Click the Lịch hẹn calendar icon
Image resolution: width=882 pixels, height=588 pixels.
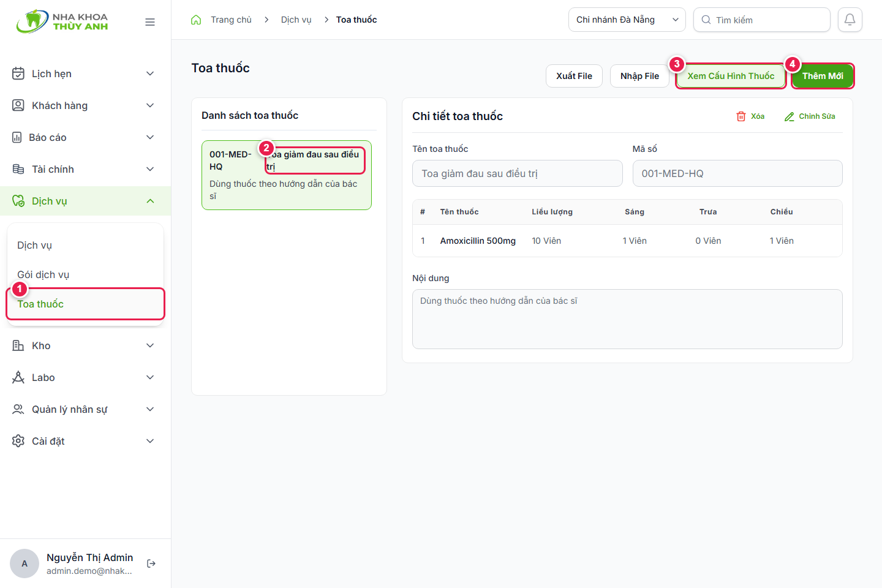tap(18, 73)
